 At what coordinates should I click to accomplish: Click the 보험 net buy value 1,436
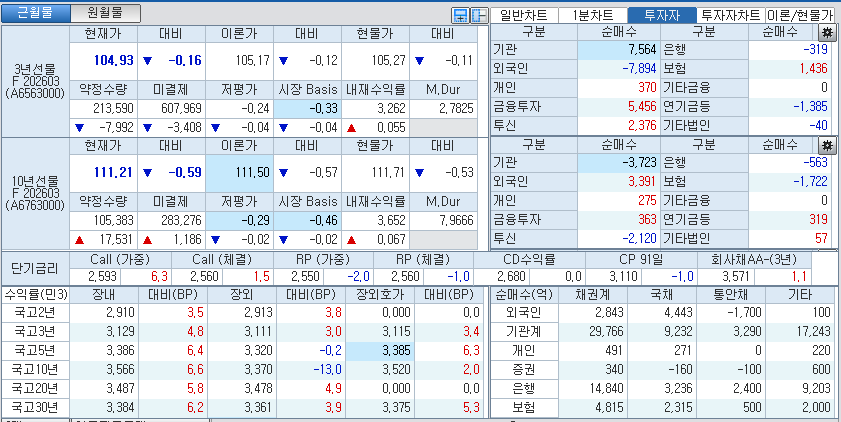(x=813, y=69)
